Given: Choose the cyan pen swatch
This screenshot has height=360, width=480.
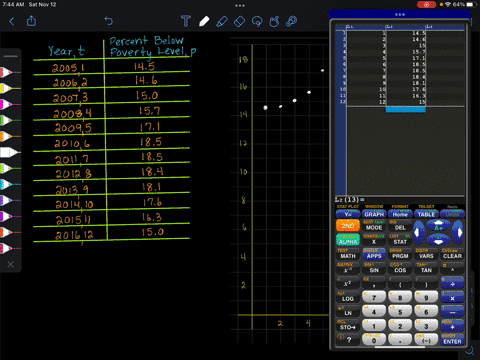Looking at the screenshot, I should 9,184.
